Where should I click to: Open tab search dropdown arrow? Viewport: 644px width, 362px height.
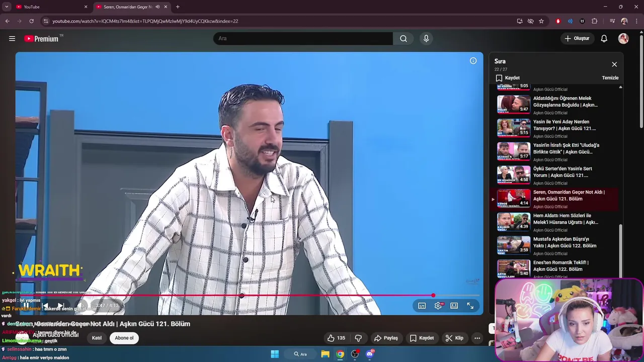point(7,7)
